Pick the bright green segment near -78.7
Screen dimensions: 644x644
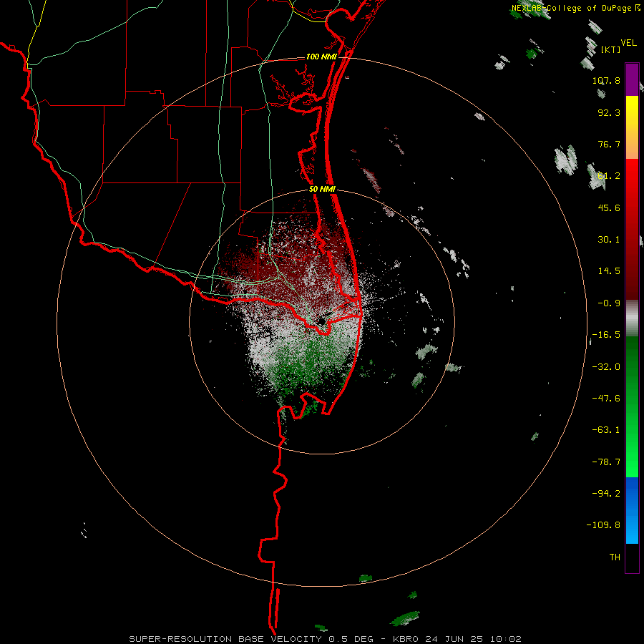coord(632,462)
